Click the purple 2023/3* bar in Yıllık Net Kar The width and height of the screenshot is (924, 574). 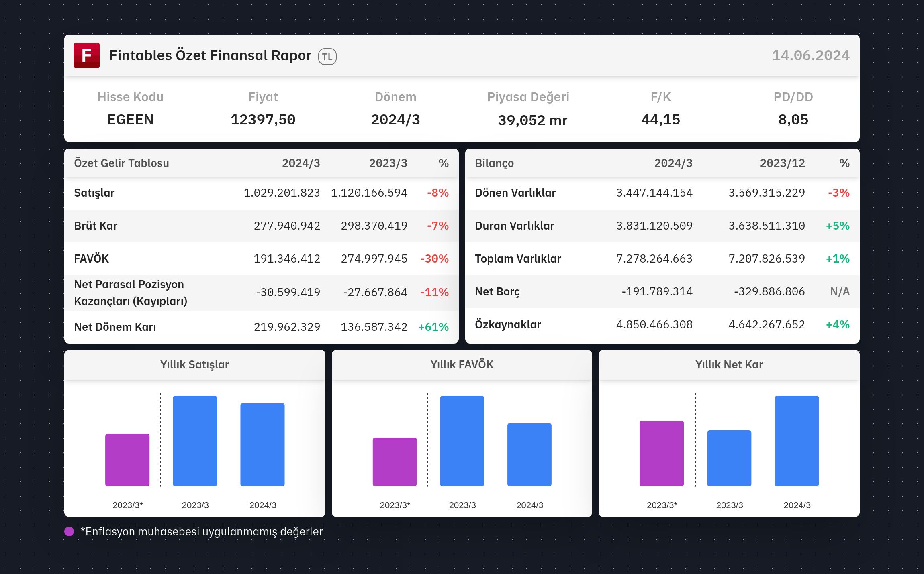click(662, 454)
